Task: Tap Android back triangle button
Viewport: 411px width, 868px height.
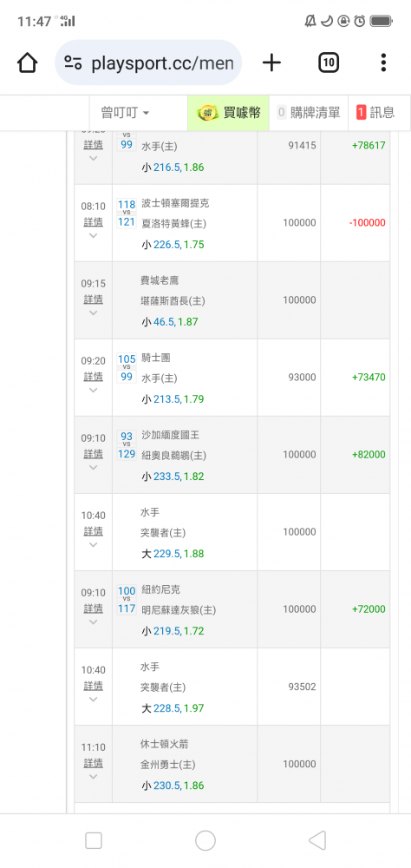Action: pyautogui.click(x=317, y=841)
